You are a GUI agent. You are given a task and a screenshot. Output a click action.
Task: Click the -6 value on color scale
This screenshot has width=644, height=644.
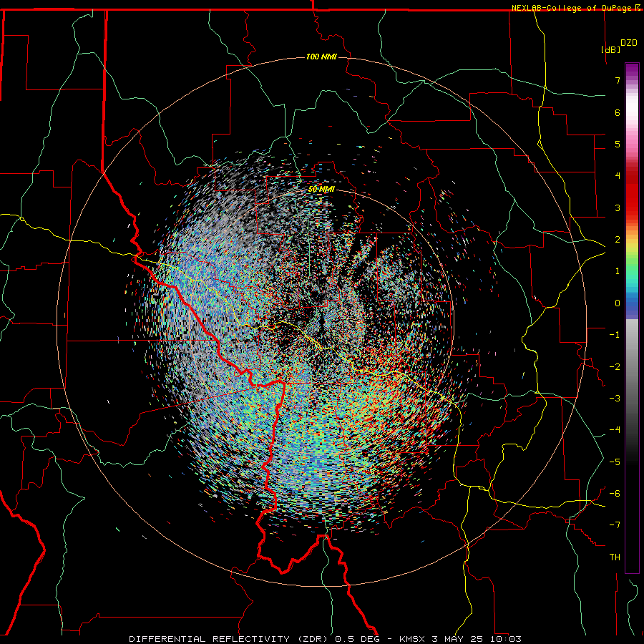[615, 494]
